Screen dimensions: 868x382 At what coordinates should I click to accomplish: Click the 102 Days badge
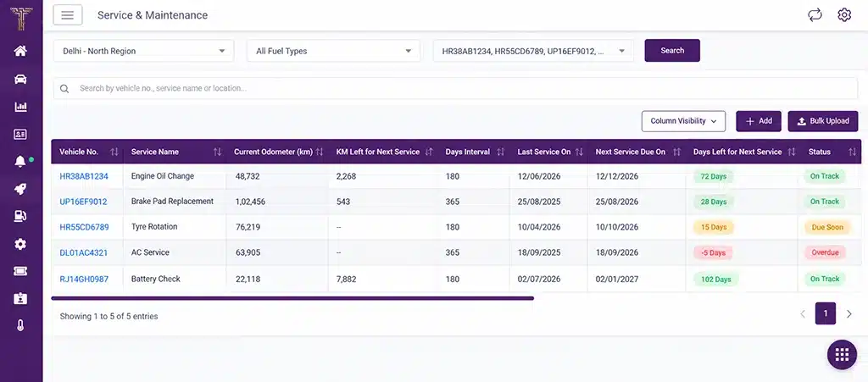click(x=715, y=280)
